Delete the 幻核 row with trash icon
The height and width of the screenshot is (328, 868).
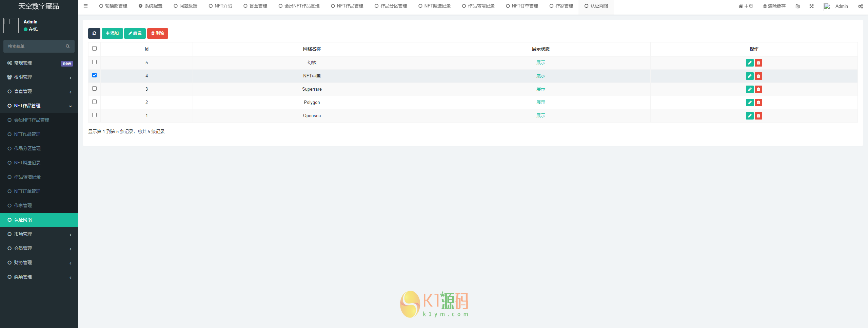pos(758,63)
